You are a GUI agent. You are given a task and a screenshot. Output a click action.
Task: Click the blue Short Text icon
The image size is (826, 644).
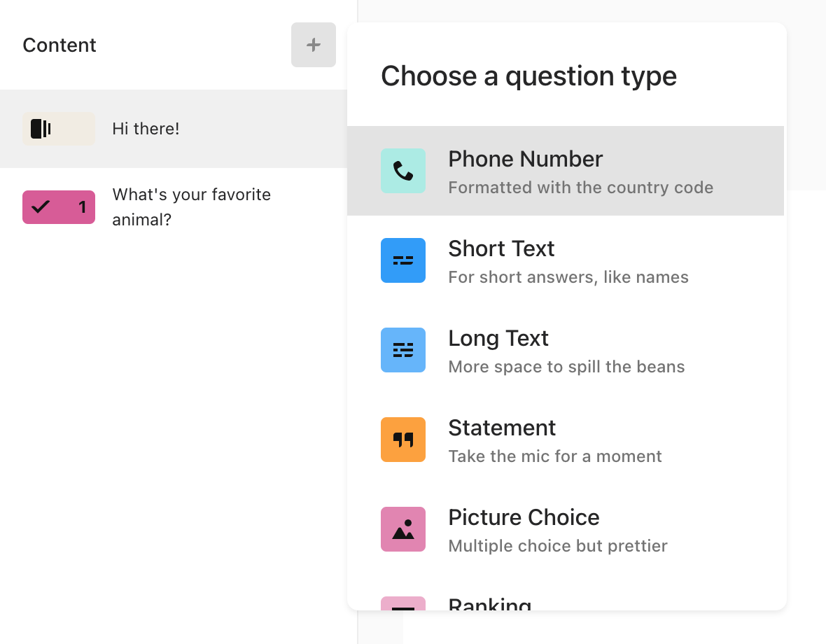point(403,260)
